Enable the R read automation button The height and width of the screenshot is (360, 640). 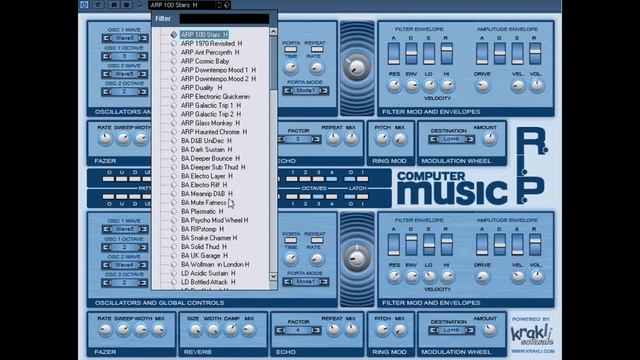(114, 5)
